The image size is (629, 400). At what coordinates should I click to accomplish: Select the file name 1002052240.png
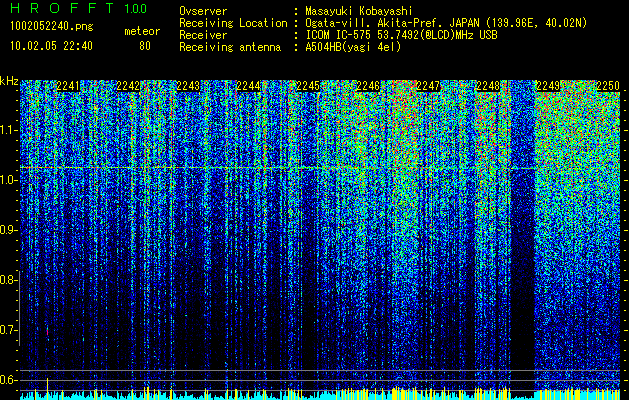[x=52, y=26]
